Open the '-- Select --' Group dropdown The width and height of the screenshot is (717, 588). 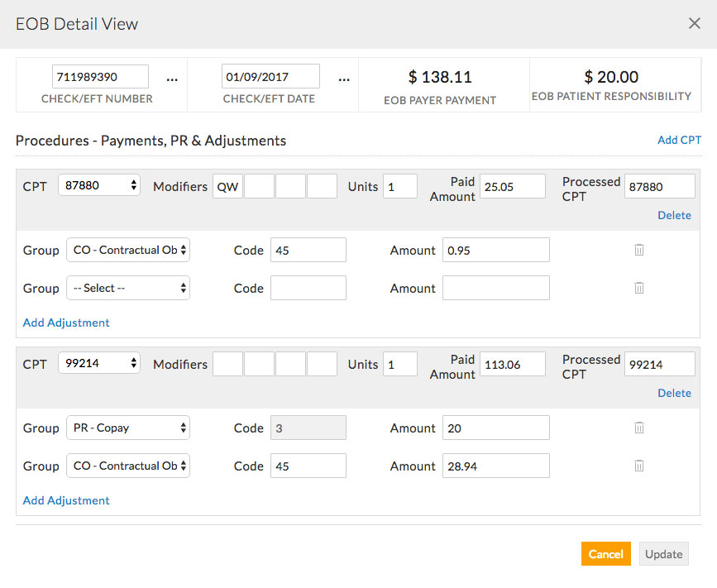(x=128, y=289)
